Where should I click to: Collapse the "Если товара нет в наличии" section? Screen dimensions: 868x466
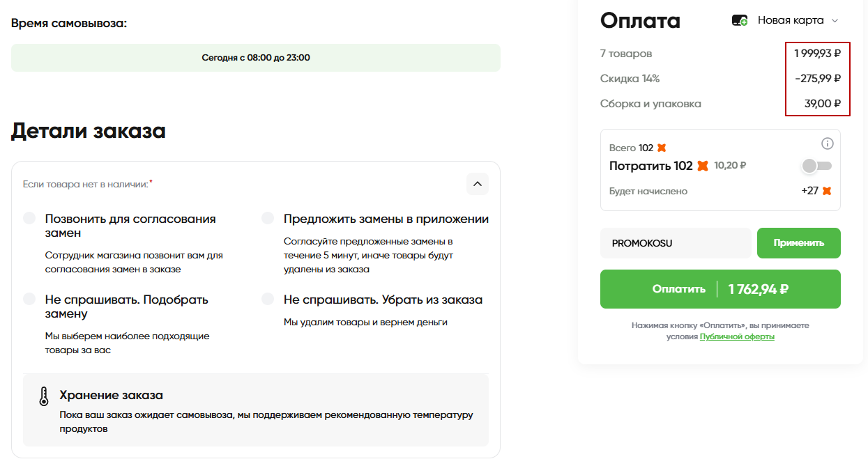click(478, 184)
